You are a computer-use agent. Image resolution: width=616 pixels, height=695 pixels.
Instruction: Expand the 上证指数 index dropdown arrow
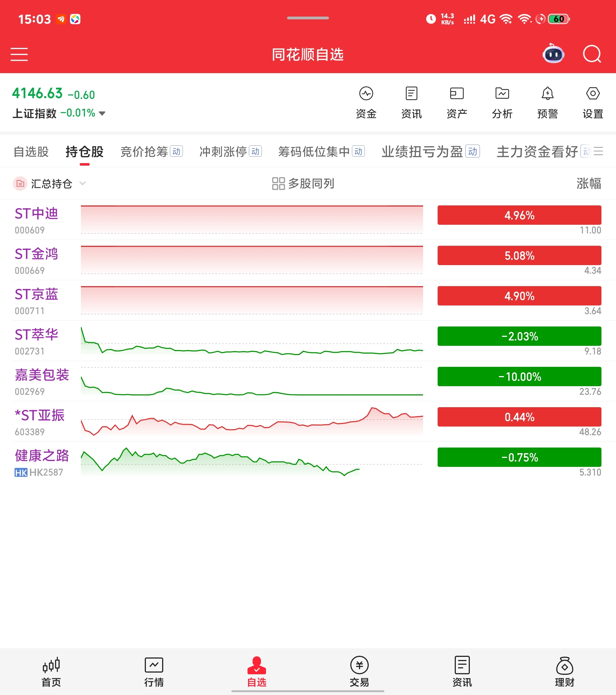(102, 113)
